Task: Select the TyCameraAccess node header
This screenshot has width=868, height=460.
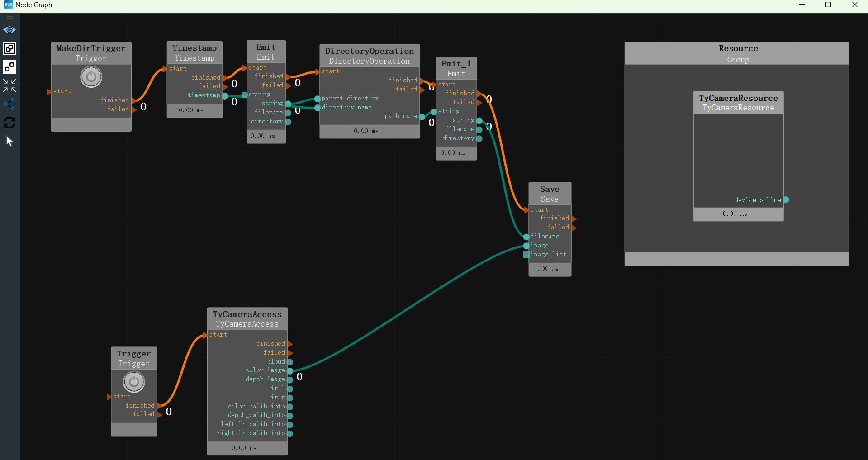Action: [247, 319]
